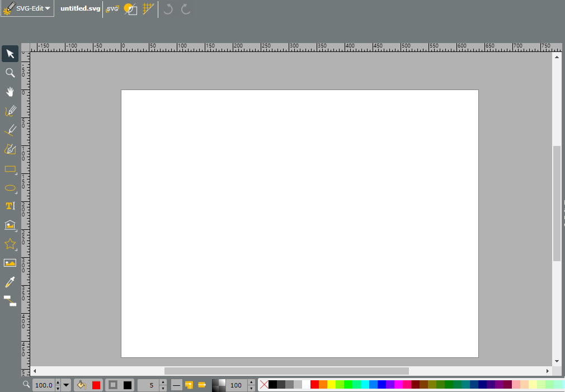Open the SVG source editor
Screen dimensions: 565x392
click(x=112, y=8)
